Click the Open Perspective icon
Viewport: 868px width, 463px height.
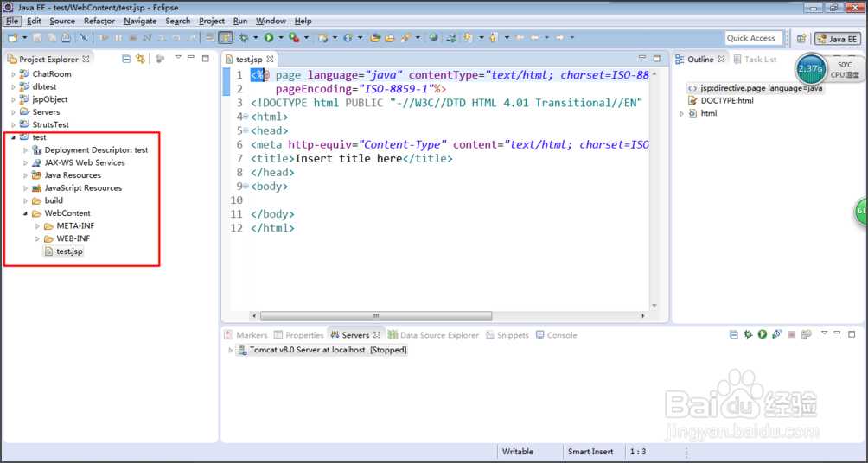pos(801,38)
